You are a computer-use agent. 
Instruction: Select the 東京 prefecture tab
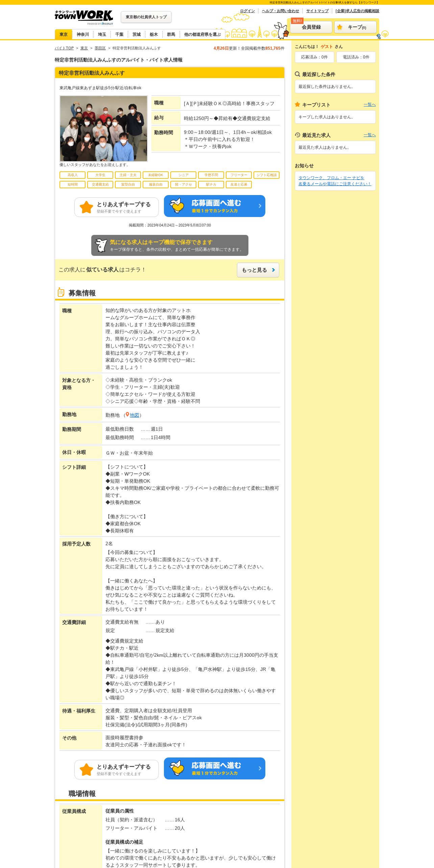coord(64,34)
